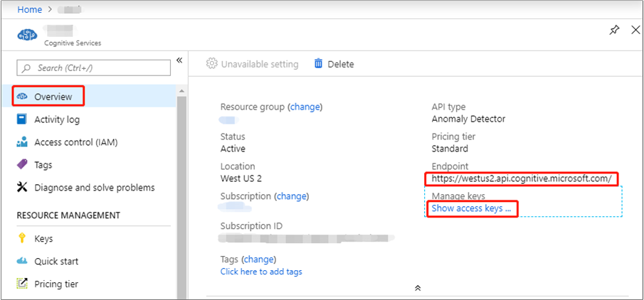Pin the resource blade
644x300 pixels.
tap(614, 31)
